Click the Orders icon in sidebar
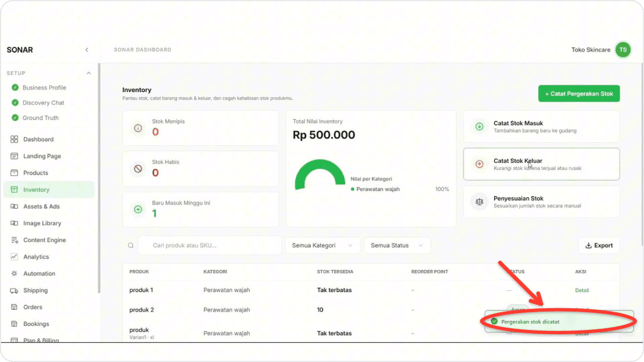The height and width of the screenshot is (362, 644). point(14,307)
